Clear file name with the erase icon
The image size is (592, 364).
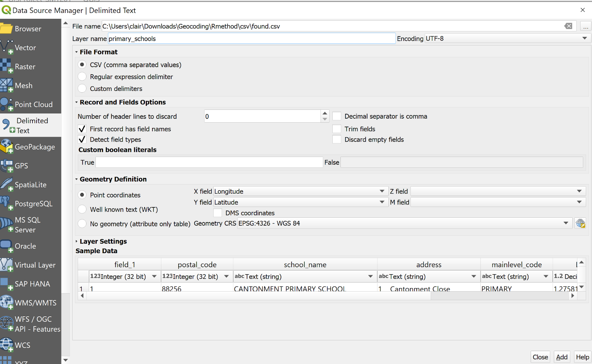coord(568,26)
